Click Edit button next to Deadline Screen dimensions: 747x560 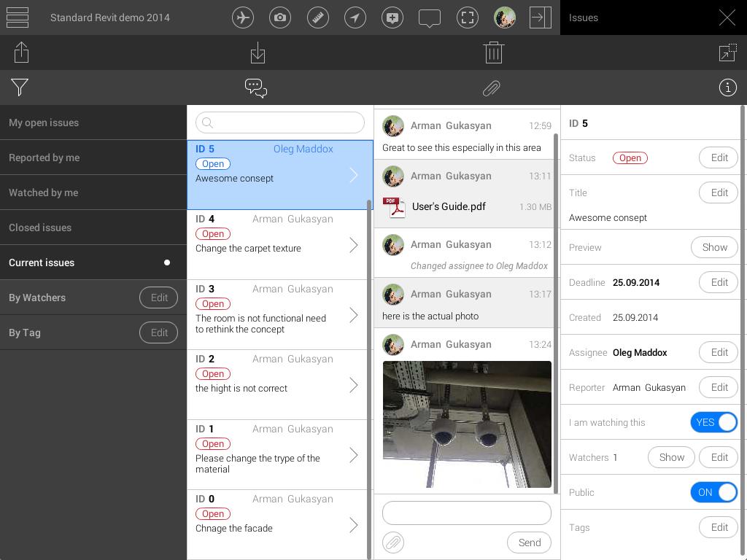pos(719,282)
